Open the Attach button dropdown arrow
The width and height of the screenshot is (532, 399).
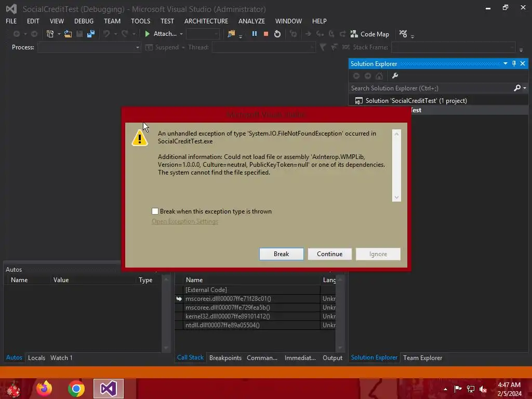tap(181, 34)
